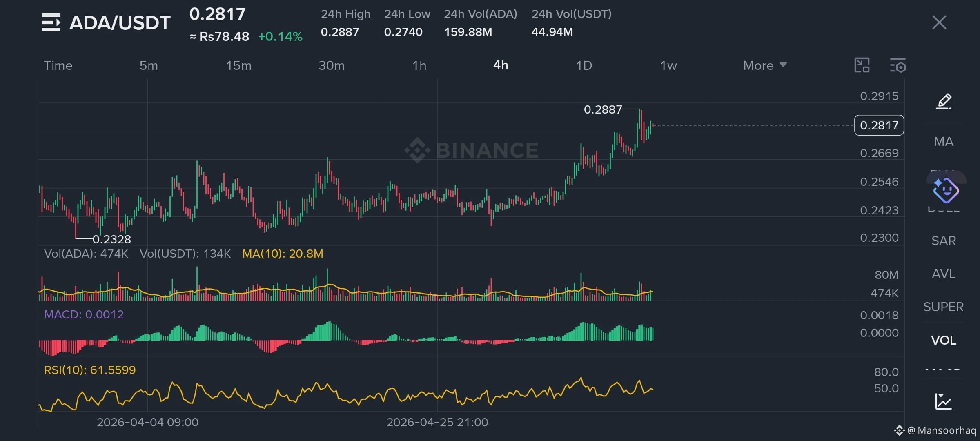Click the 0.0018 MACD axis label
980x441 pixels.
click(879, 315)
